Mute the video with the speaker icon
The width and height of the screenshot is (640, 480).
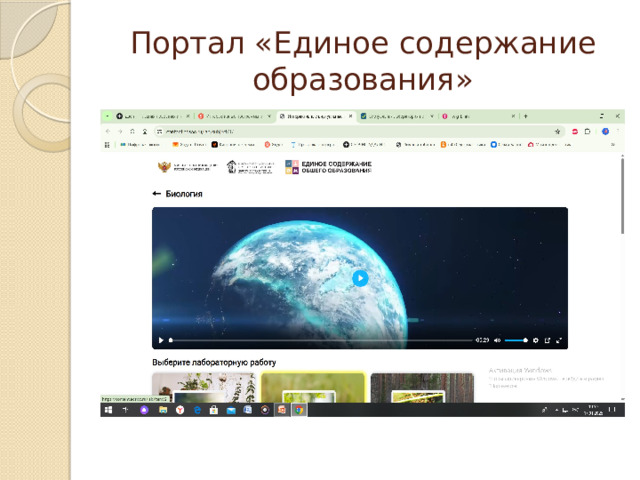click(497, 340)
